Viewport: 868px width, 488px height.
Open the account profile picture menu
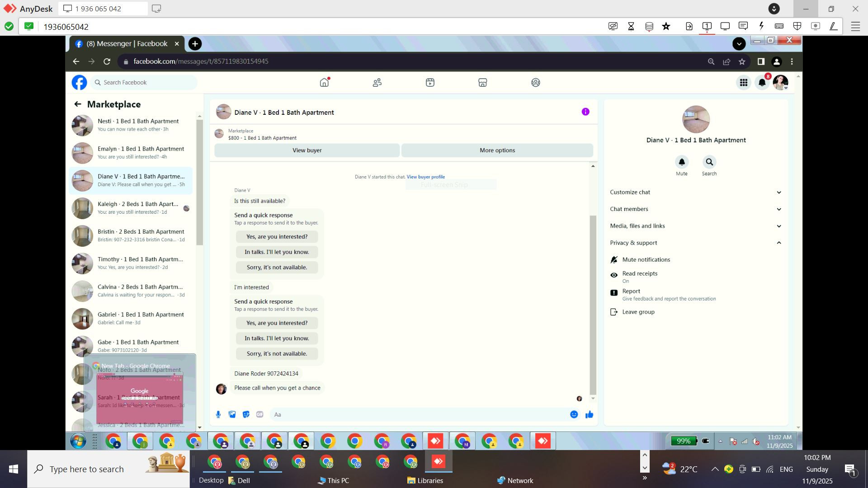point(781,83)
